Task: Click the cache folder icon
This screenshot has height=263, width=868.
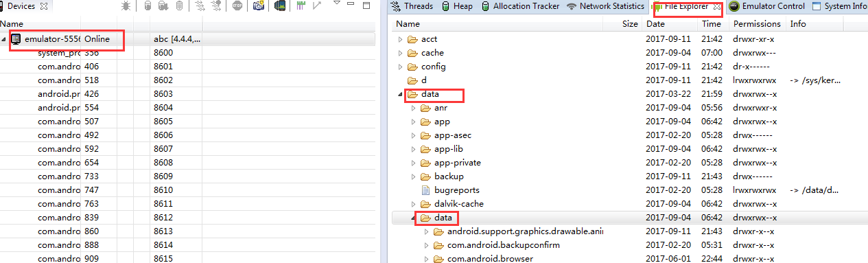Action: pos(412,53)
